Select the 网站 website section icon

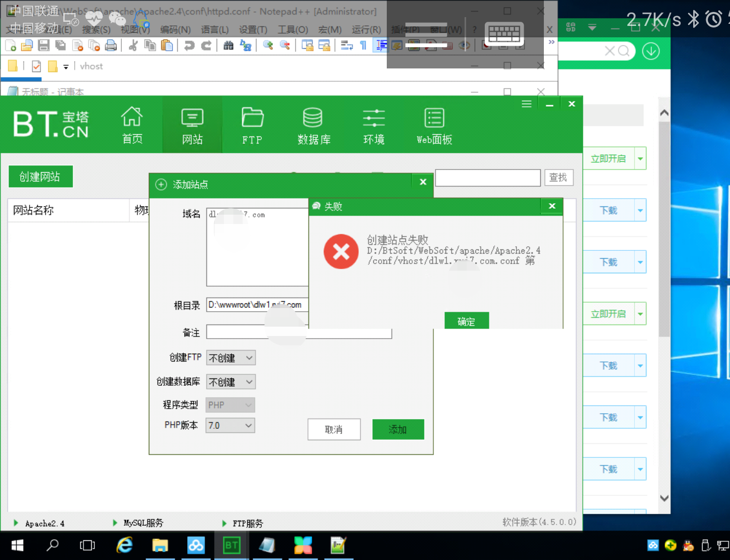click(x=192, y=124)
